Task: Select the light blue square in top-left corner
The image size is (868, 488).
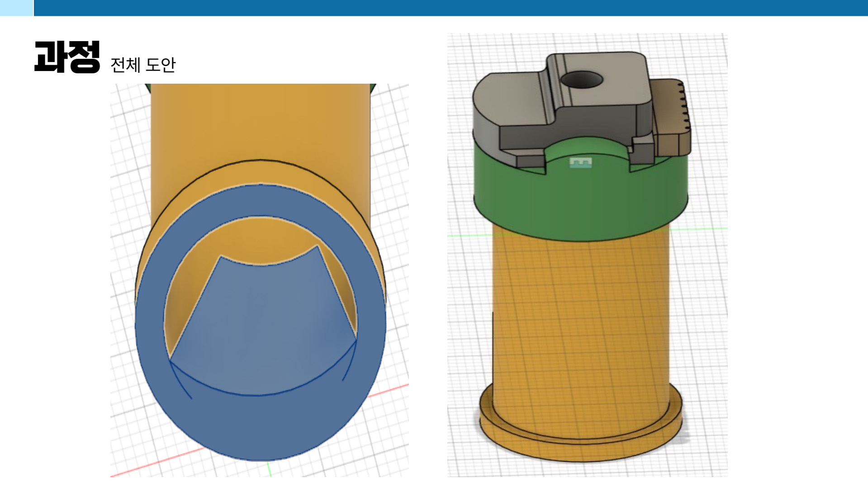Action: pos(16,8)
